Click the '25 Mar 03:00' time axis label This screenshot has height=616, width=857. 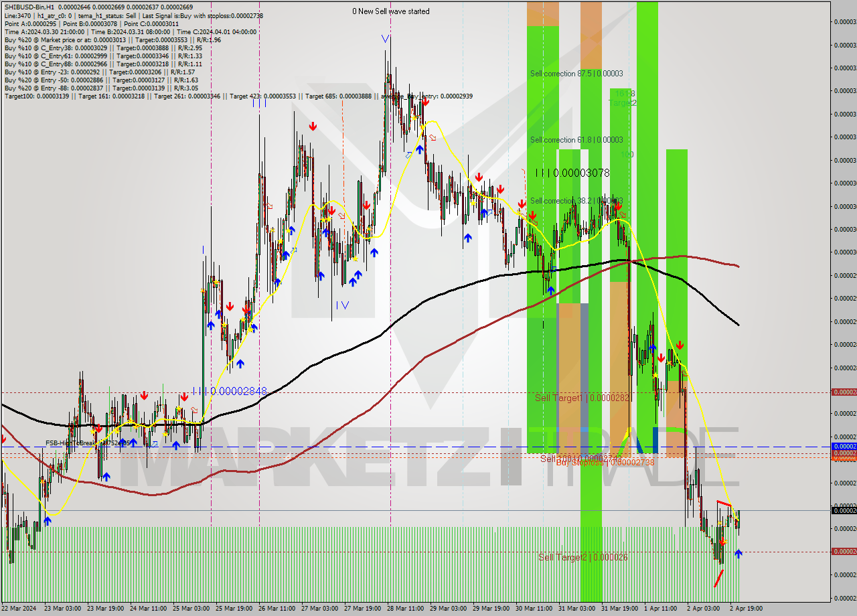[191, 609]
